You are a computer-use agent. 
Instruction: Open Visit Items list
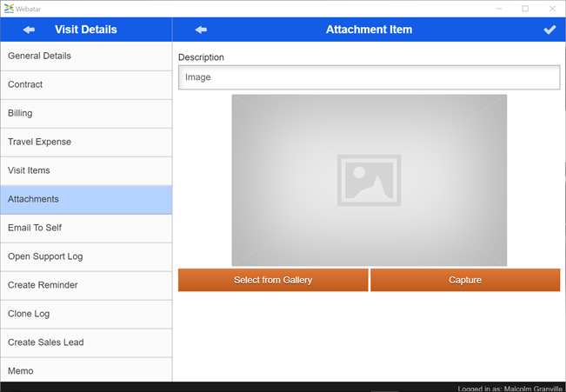pos(86,171)
